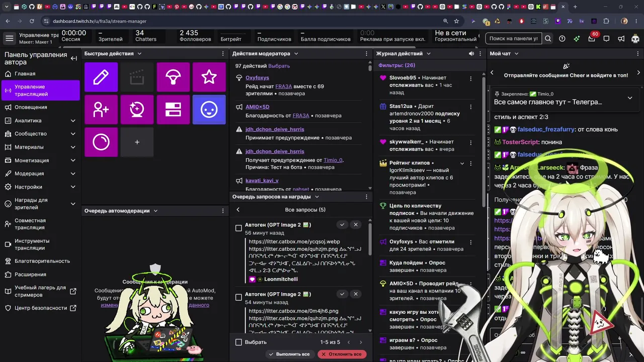Open the whispers speech bubble icon

[606, 39]
